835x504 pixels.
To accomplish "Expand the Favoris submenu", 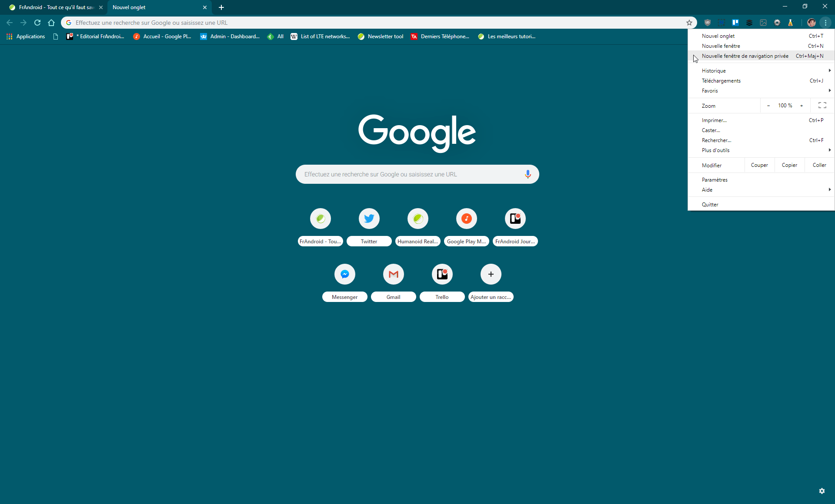I will pyautogui.click(x=761, y=91).
